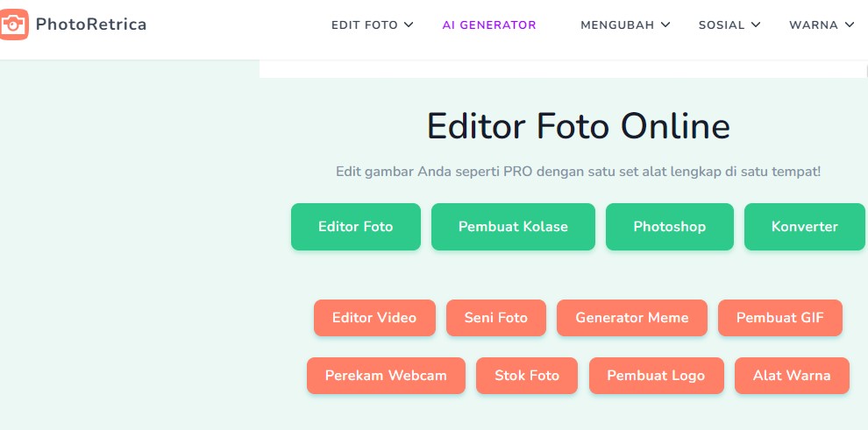Image resolution: width=868 pixels, height=430 pixels.
Task: Click the PhotoRetrica camera logo icon
Action: coord(14,25)
